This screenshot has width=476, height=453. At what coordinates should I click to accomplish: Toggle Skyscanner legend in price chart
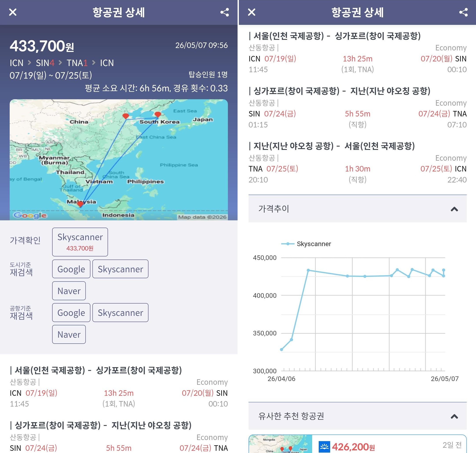click(x=306, y=244)
